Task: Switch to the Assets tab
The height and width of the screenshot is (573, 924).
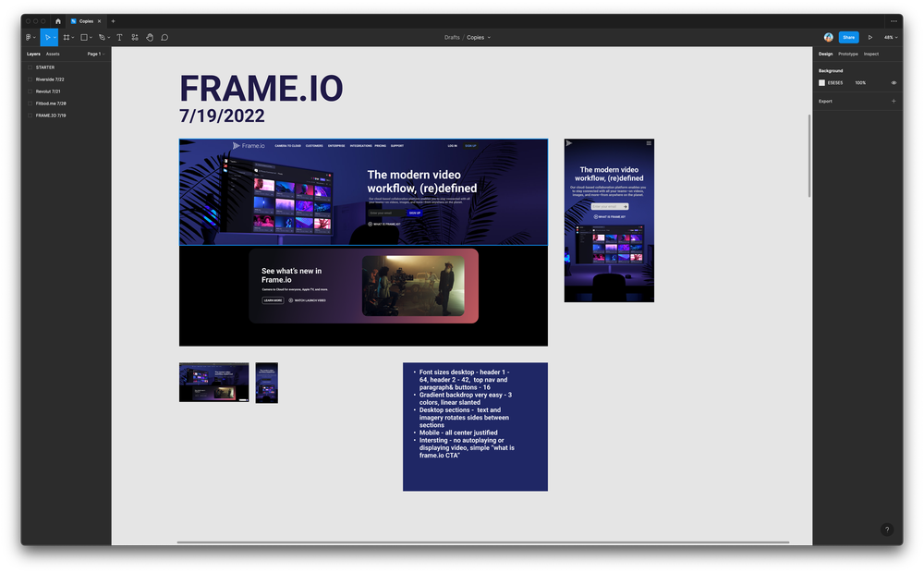Action: coord(53,54)
